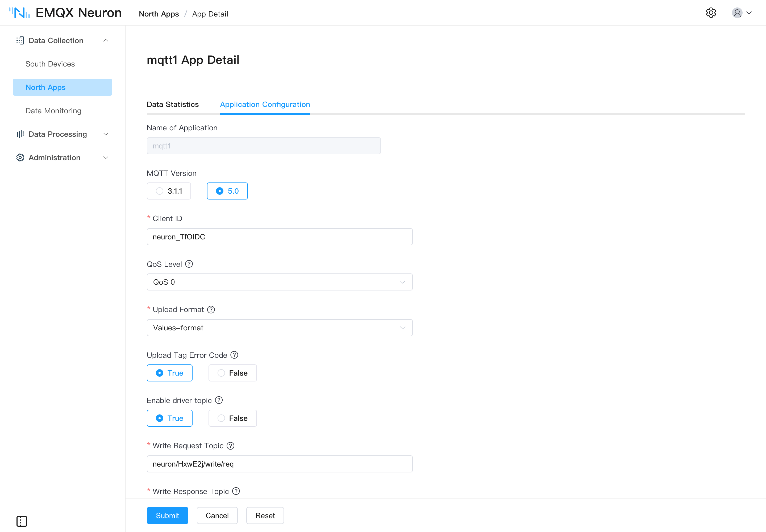
Task: Expand the Administration menu
Action: tap(106, 157)
